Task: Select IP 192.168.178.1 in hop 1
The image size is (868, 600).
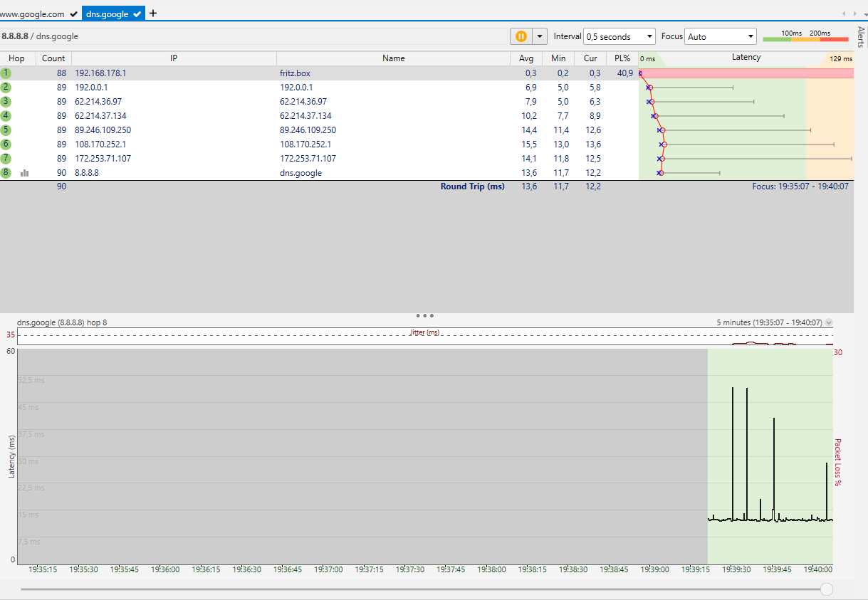Action: pos(100,73)
